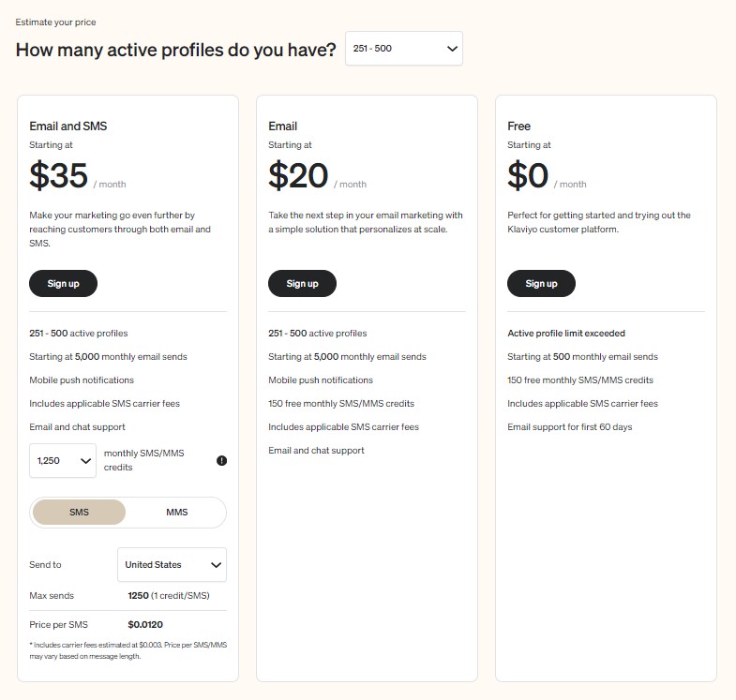Open the Send to United States dropdown

172,564
